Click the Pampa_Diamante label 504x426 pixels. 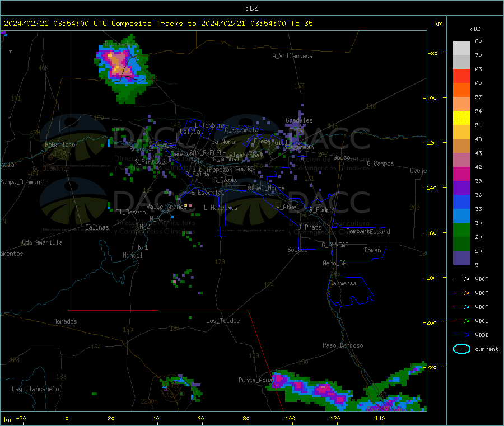coord(24,182)
